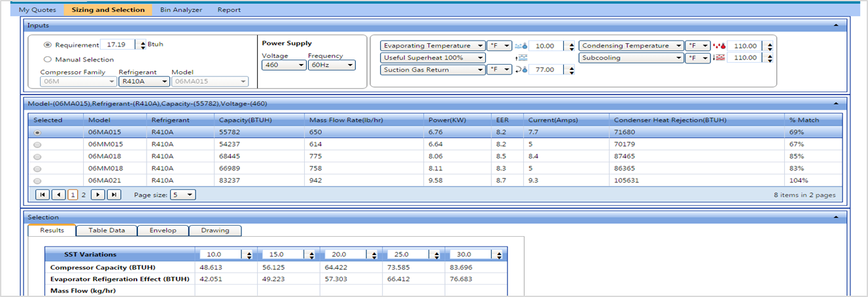Select the 06MA021 row radio button
The width and height of the screenshot is (868, 297).
tap(37, 181)
